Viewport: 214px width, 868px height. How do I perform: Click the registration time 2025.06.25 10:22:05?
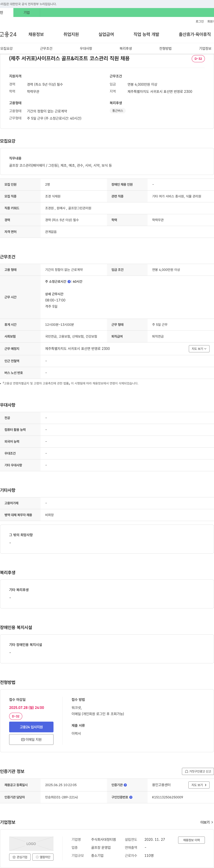(x=61, y=785)
